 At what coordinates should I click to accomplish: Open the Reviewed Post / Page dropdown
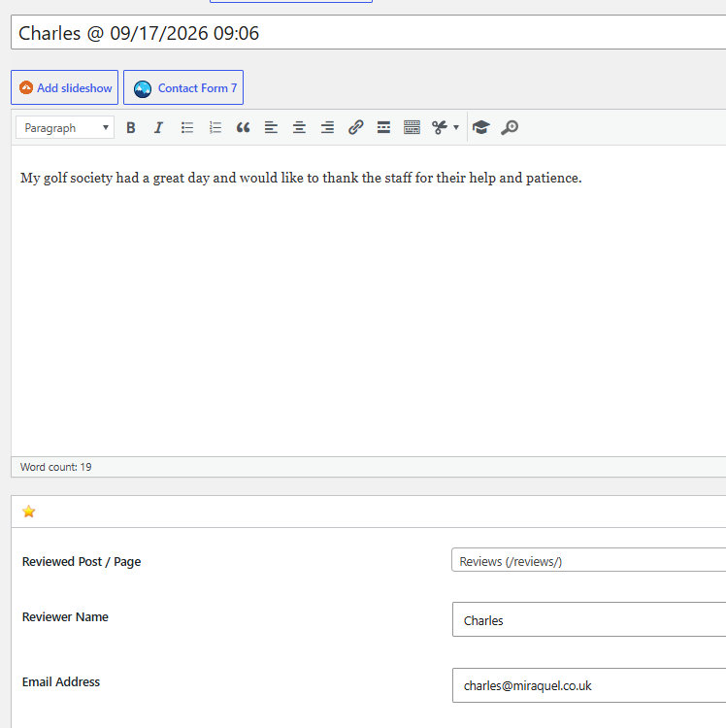click(x=588, y=560)
